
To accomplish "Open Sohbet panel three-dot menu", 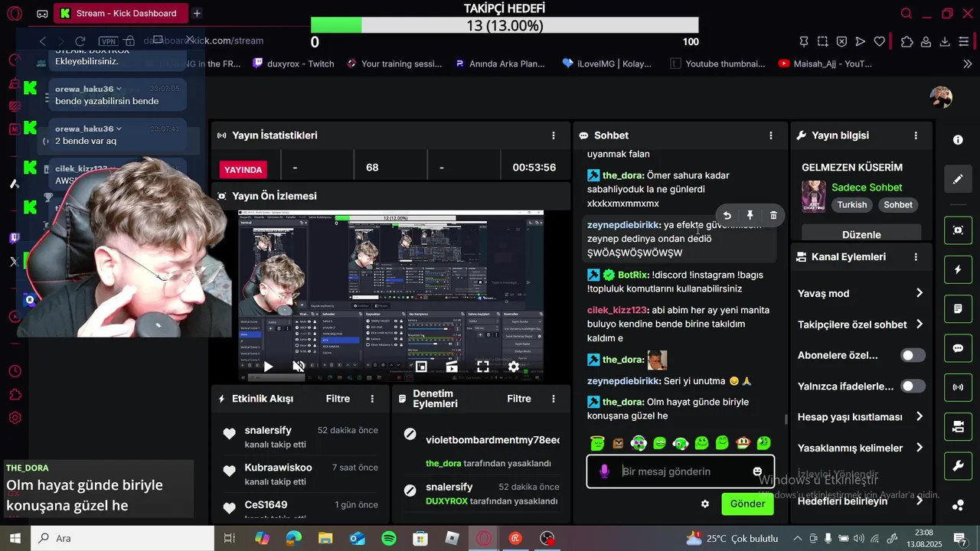I will click(x=771, y=135).
